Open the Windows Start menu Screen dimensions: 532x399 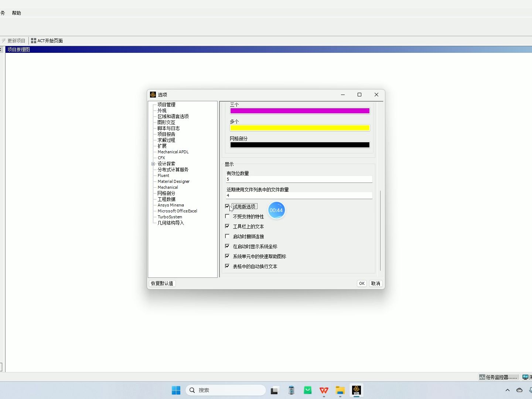click(176, 390)
